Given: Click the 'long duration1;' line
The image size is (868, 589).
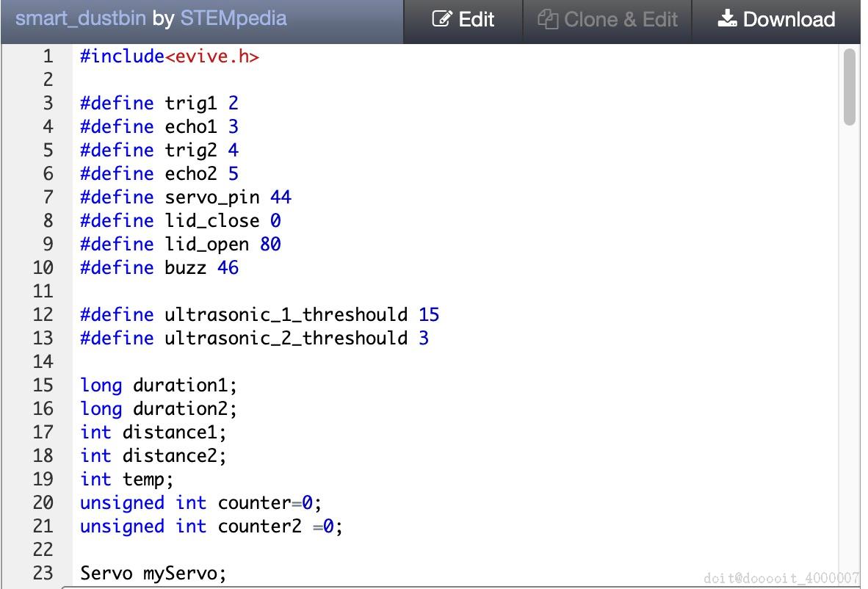Looking at the screenshot, I should point(159,386).
